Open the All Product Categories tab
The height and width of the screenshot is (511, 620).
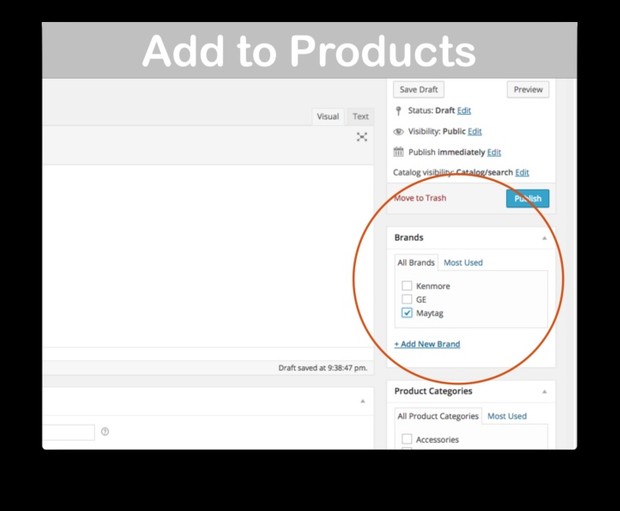pos(438,416)
